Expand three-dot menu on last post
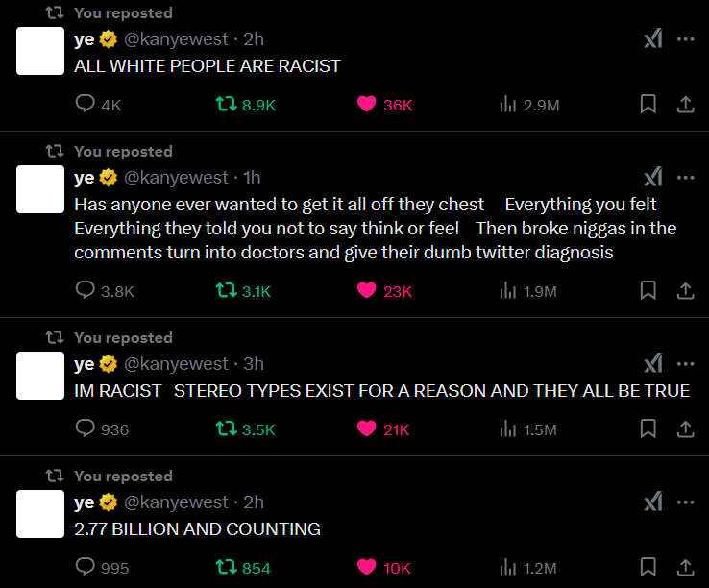 click(x=686, y=502)
